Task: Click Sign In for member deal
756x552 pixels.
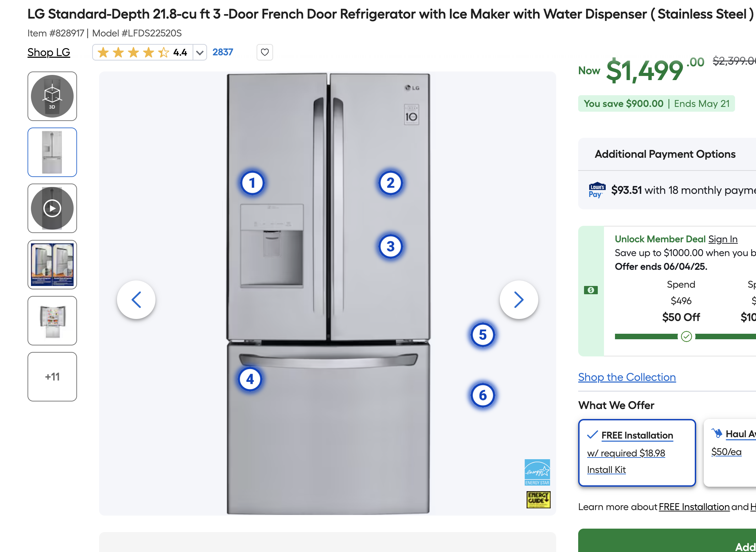Action: coord(723,239)
